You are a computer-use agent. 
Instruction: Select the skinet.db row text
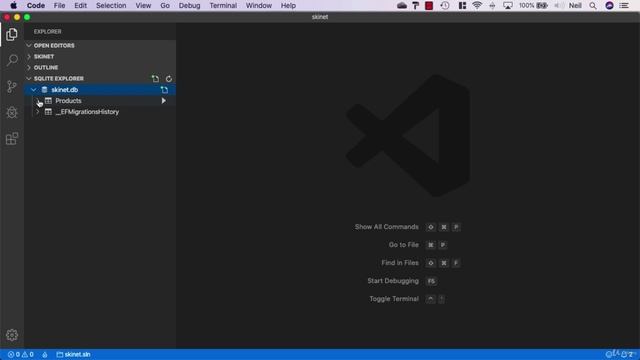pos(64,90)
